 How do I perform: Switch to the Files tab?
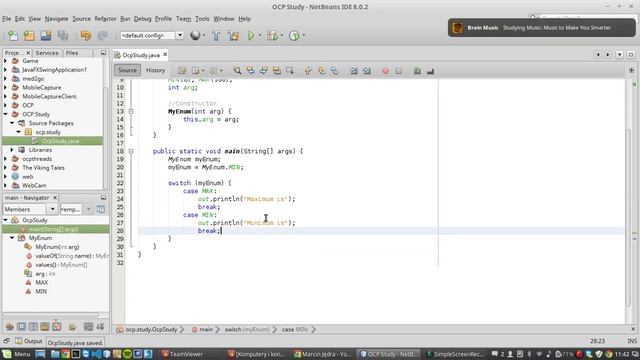(72, 53)
